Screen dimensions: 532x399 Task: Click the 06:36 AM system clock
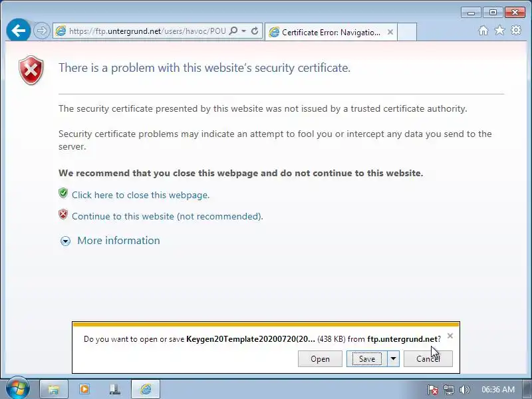click(x=498, y=390)
